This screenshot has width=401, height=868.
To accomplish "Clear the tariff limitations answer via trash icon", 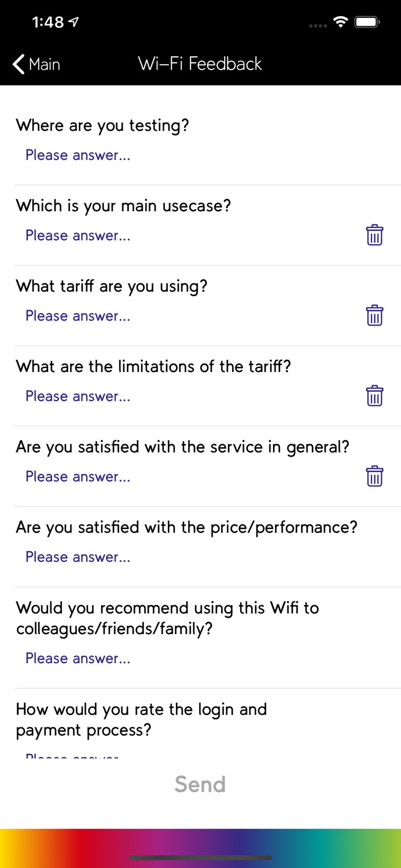I will click(x=374, y=396).
